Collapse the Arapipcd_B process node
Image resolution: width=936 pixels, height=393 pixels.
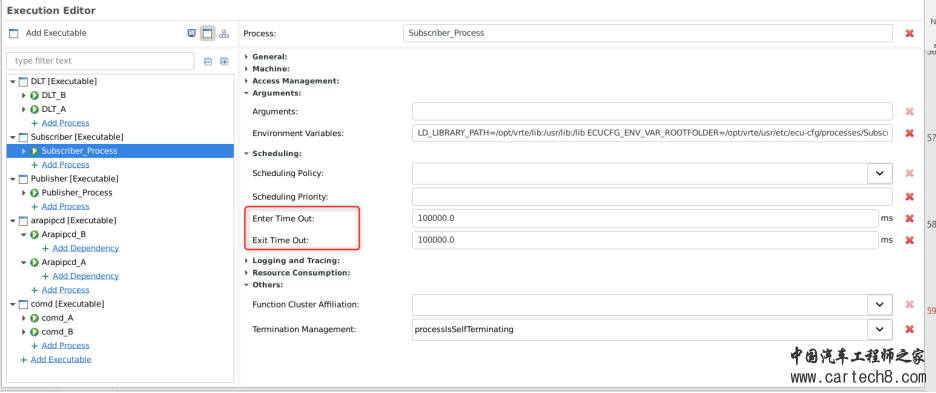point(24,234)
